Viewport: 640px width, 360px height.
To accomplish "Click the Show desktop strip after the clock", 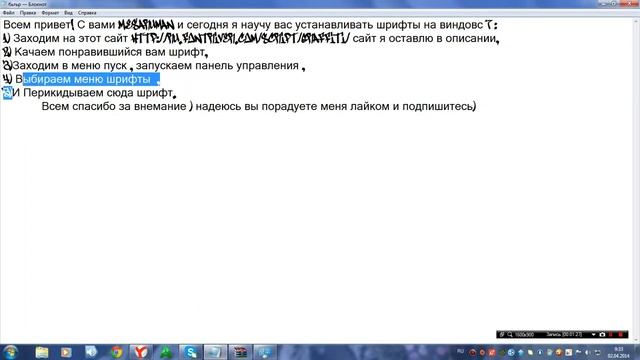I will [637, 352].
